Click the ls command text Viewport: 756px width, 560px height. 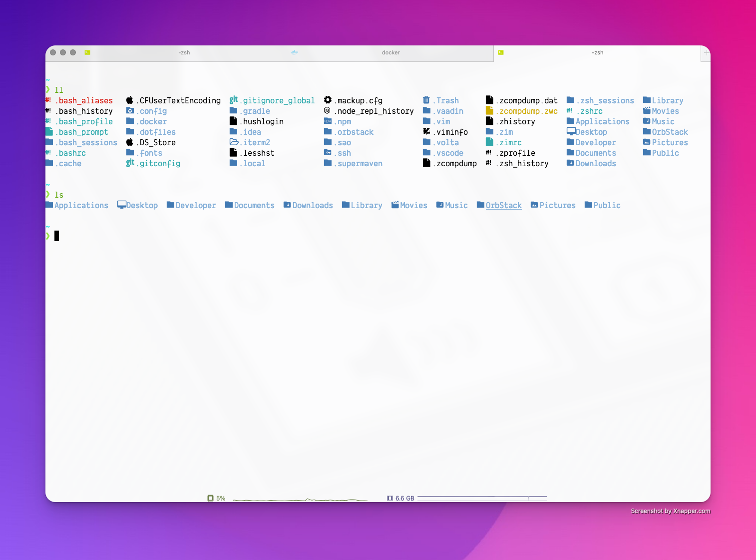point(59,195)
